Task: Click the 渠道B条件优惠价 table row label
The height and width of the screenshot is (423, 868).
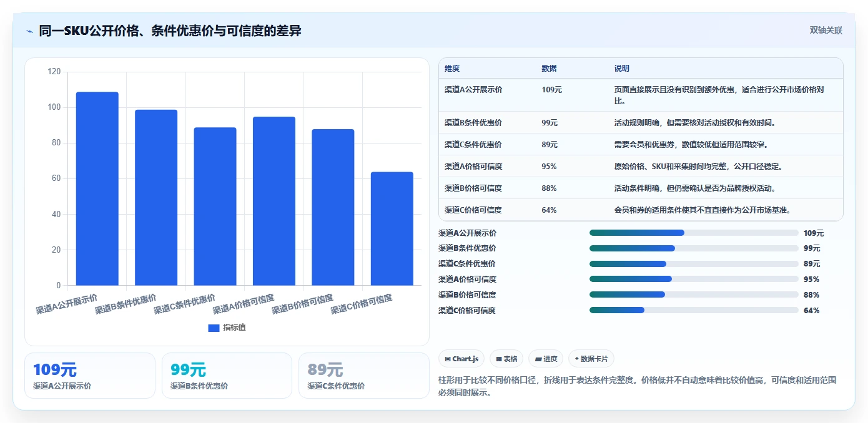Action: [x=473, y=123]
